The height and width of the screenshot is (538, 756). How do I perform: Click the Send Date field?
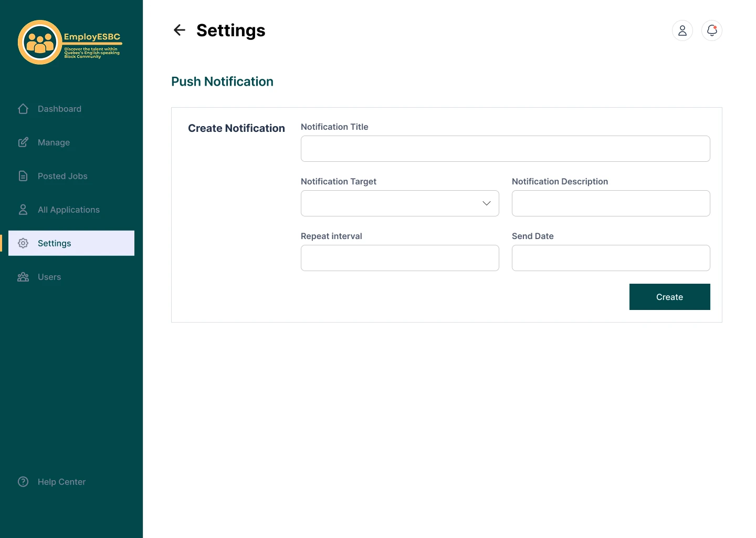[x=611, y=258]
